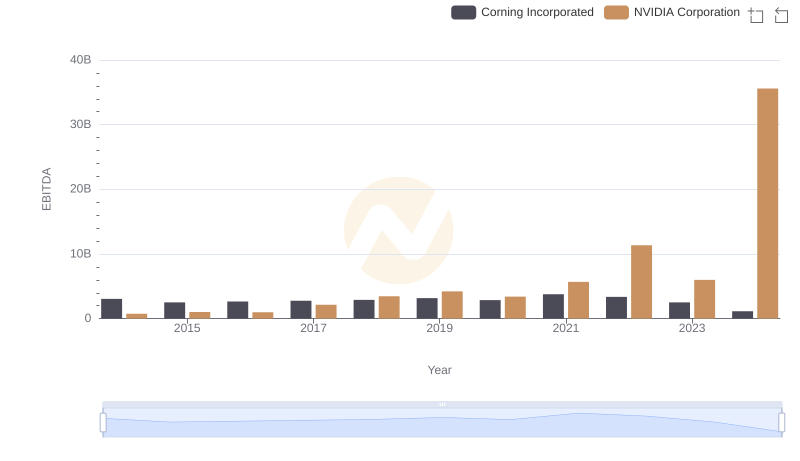Screen dimensions: 800x461
Task: Click the NVIDIA bar for 2022
Action: [641, 282]
